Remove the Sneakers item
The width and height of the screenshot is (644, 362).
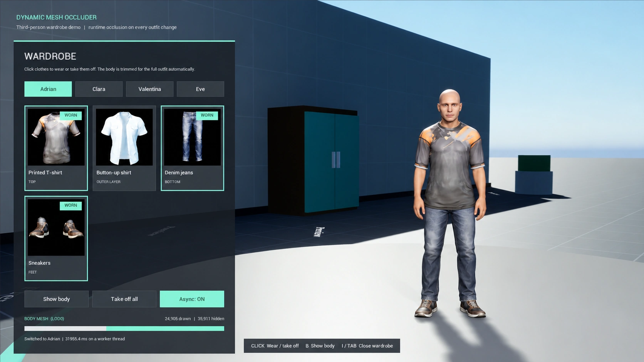tap(56, 239)
